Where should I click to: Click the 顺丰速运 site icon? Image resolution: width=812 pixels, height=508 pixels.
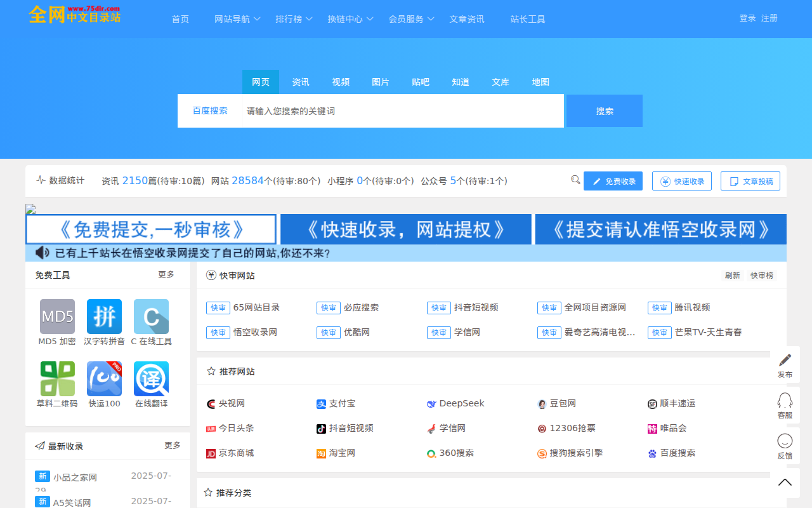(x=652, y=404)
